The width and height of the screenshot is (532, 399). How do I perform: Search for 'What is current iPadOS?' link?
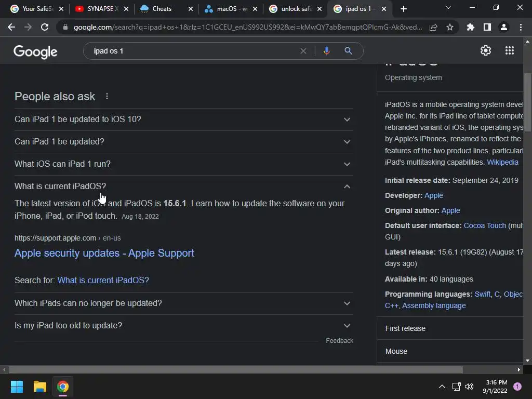pyautogui.click(x=103, y=280)
